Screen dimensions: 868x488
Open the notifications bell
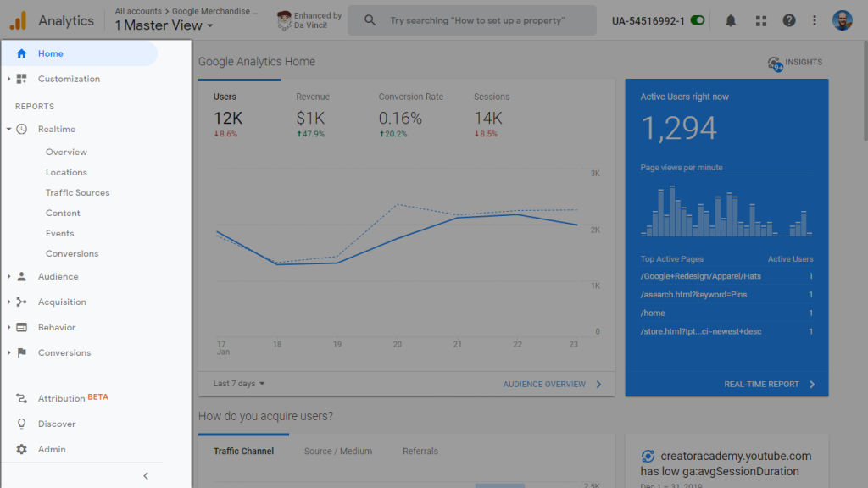click(731, 20)
